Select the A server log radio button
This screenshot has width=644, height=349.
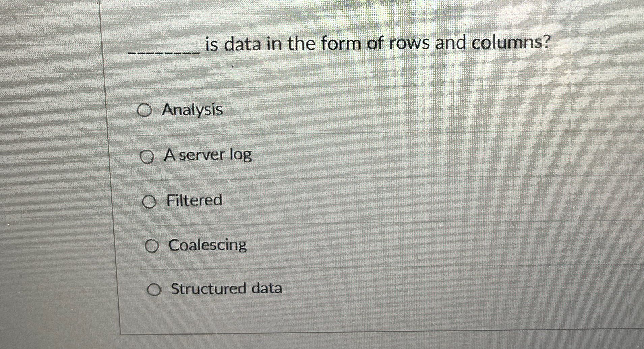coord(147,156)
